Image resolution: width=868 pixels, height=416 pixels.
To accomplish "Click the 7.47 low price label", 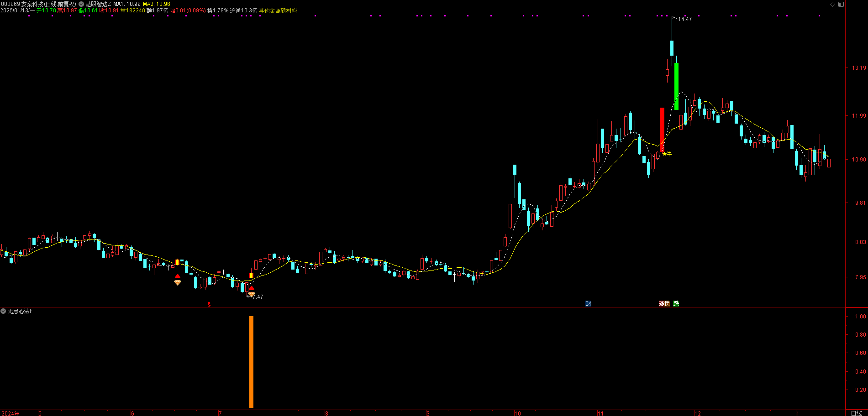I will coord(258,297).
